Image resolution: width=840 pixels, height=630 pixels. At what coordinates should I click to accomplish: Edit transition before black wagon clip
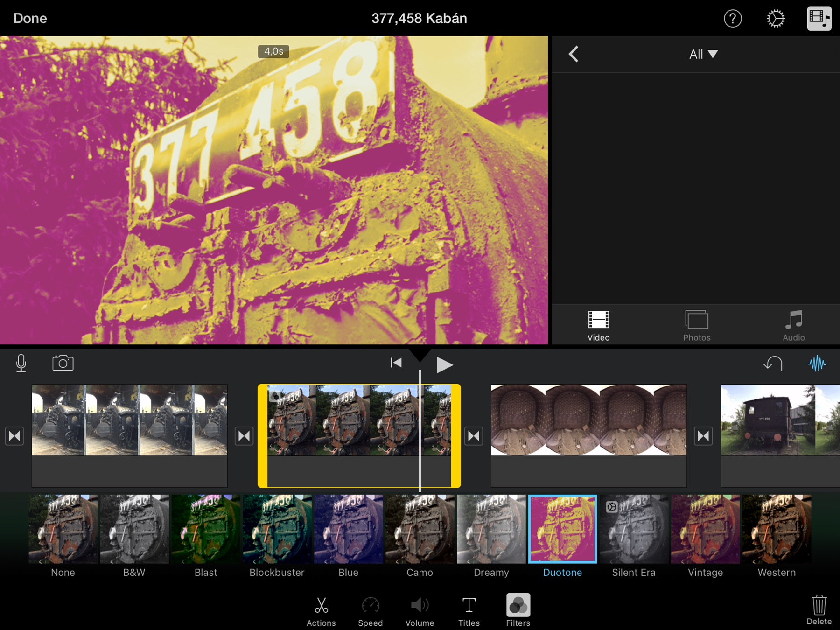pos(703,436)
